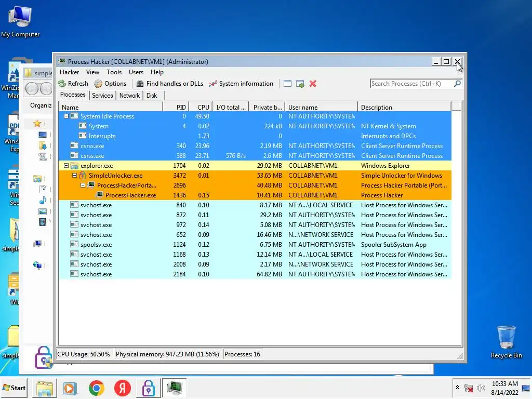Image resolution: width=532 pixels, height=399 pixels.
Task: Open System information graph icon
Action: pos(212,84)
